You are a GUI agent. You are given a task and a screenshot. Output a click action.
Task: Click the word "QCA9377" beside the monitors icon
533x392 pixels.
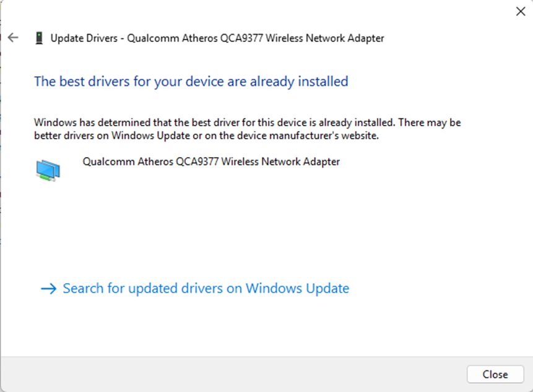click(x=197, y=162)
